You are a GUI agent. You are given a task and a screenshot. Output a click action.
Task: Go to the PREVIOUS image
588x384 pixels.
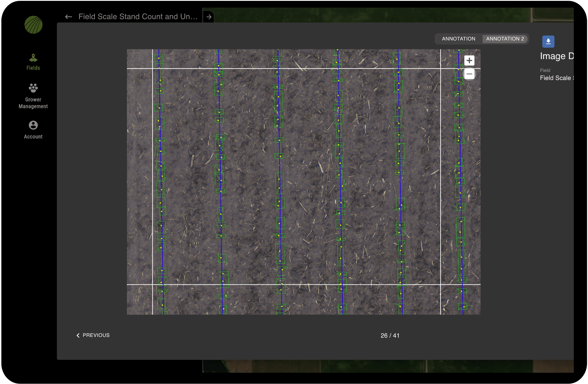coord(93,335)
